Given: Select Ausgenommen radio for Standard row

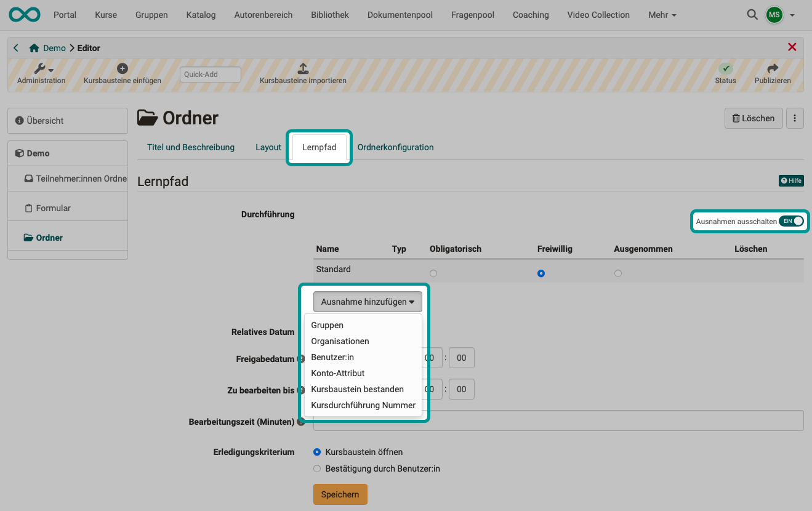Looking at the screenshot, I should click(x=617, y=273).
